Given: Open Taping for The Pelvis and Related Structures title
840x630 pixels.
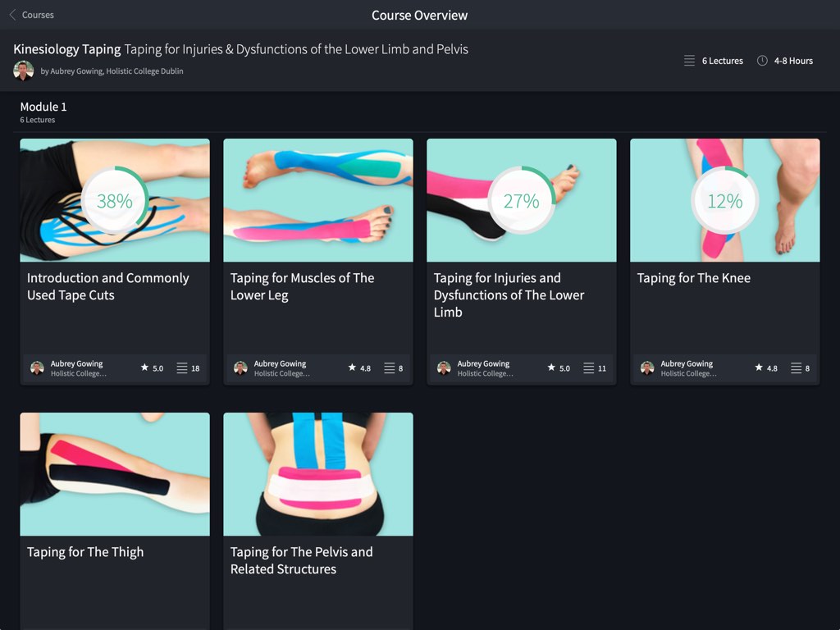Looking at the screenshot, I should 301,560.
